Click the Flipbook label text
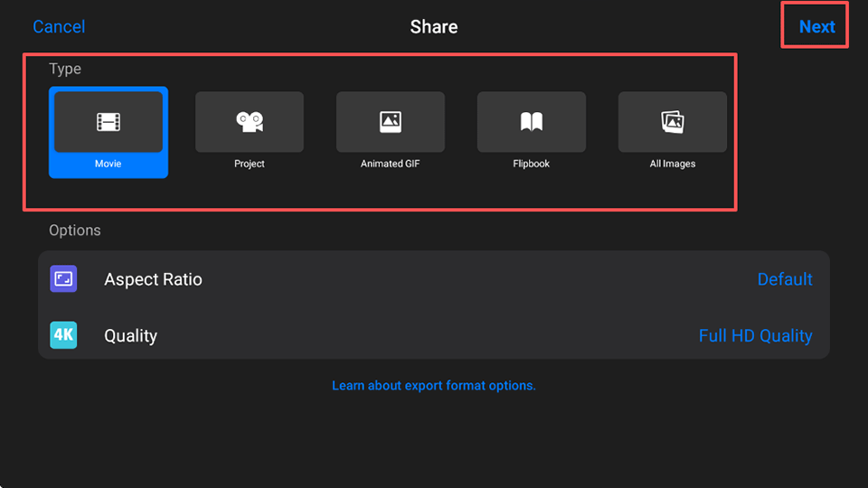 point(532,164)
